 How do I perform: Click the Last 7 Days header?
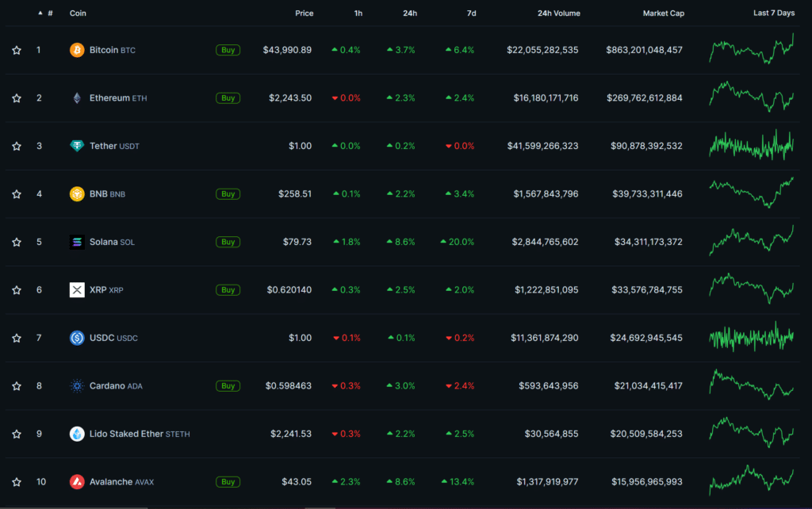[x=774, y=13]
